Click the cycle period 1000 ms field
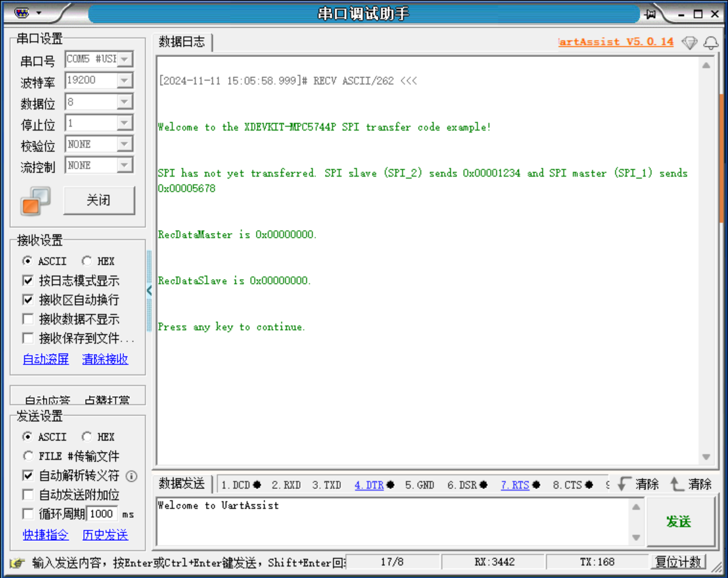This screenshot has height=578, width=728. (102, 514)
